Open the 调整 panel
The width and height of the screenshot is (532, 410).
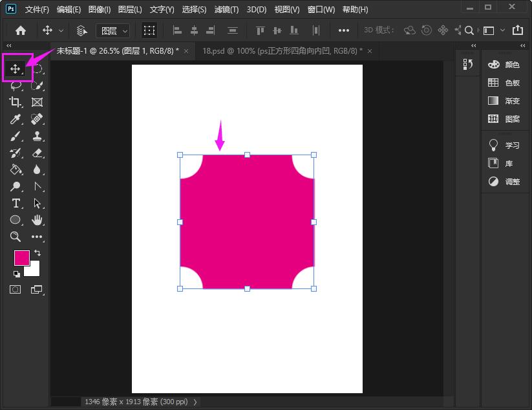(x=504, y=182)
